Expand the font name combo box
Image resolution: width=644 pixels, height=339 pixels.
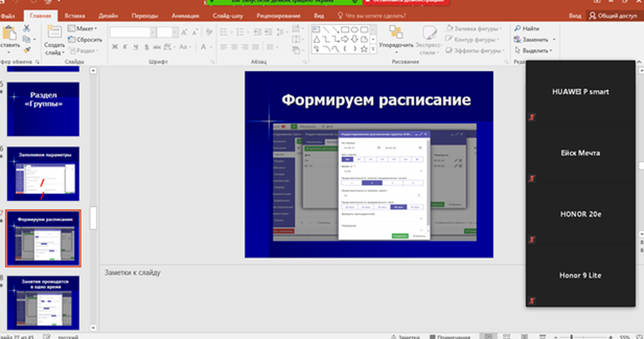coord(152,31)
